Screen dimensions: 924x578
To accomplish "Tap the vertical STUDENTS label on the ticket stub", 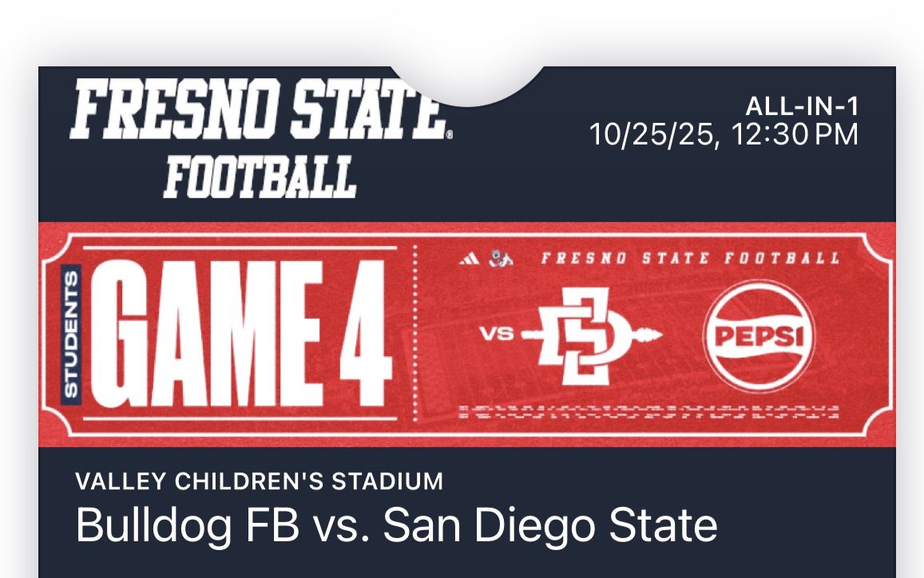I will click(x=70, y=335).
